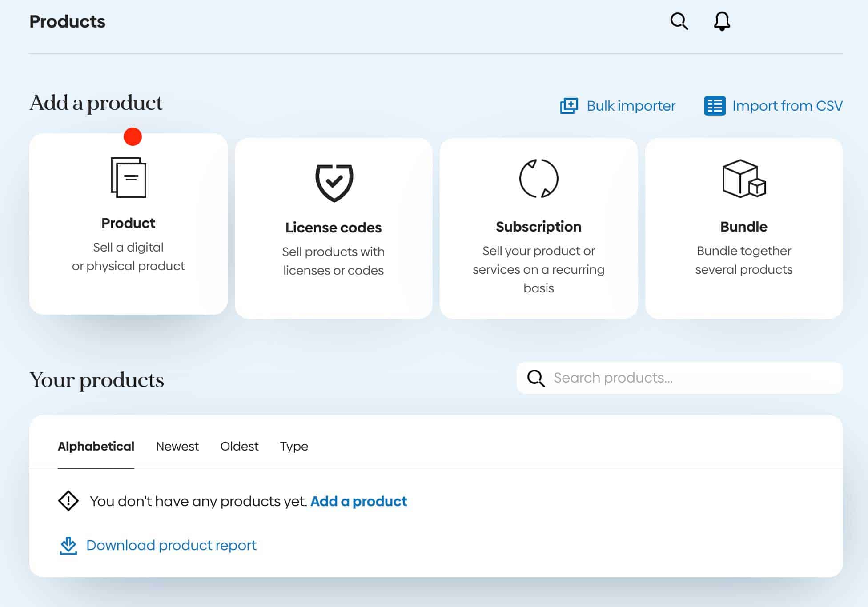Click the Bulk importer icon
The width and height of the screenshot is (868, 607).
(x=569, y=106)
